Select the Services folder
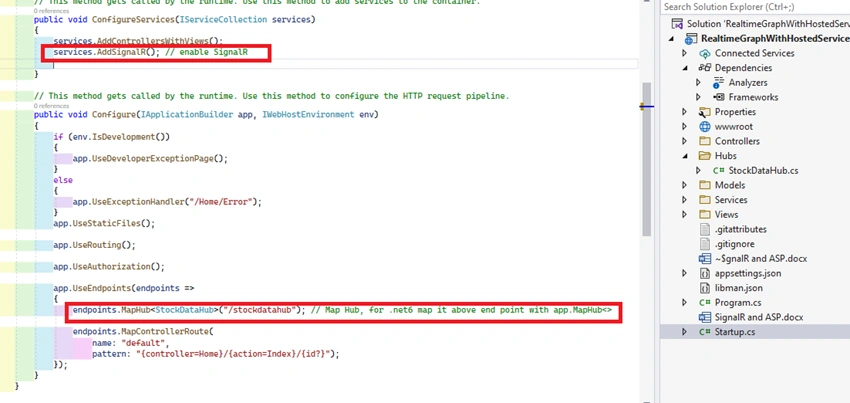This screenshot has height=403, width=850. coord(731,200)
